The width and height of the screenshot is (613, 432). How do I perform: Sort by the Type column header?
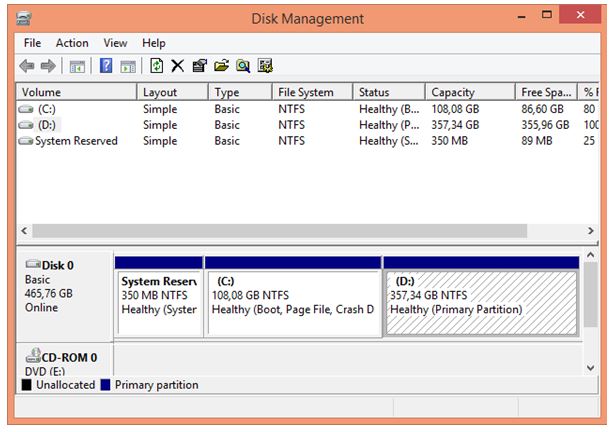click(240, 92)
